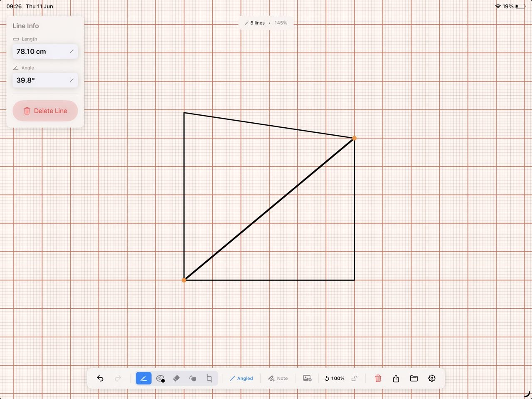Add an image to canvas
Screen dimensions: 532x399
(x=307, y=378)
